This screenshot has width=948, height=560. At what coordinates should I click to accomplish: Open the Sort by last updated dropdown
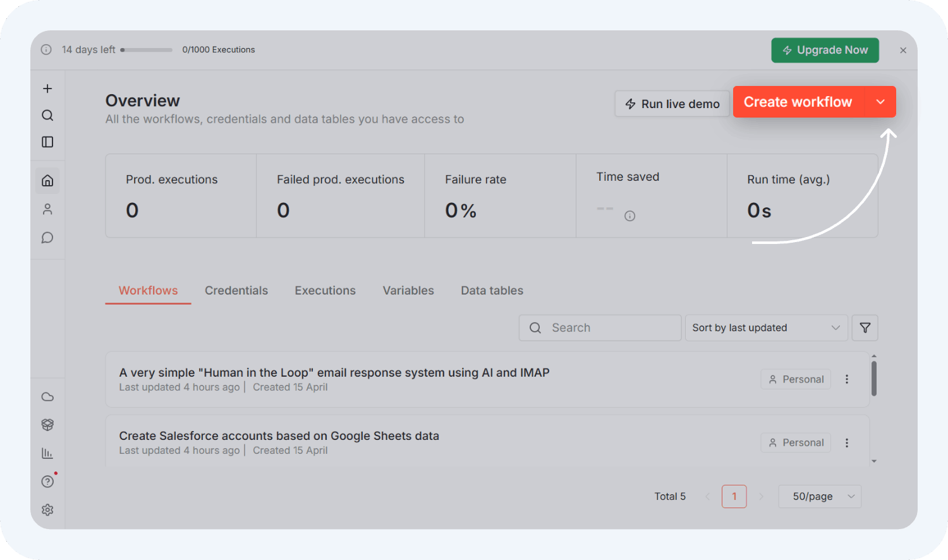click(x=765, y=327)
